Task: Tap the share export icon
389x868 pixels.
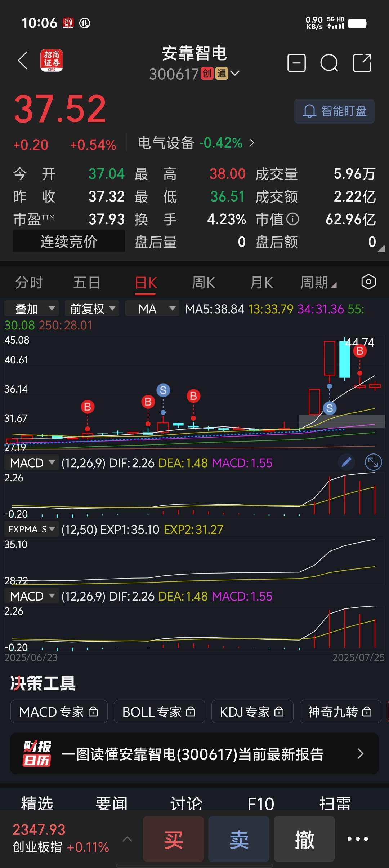Action: [362, 63]
